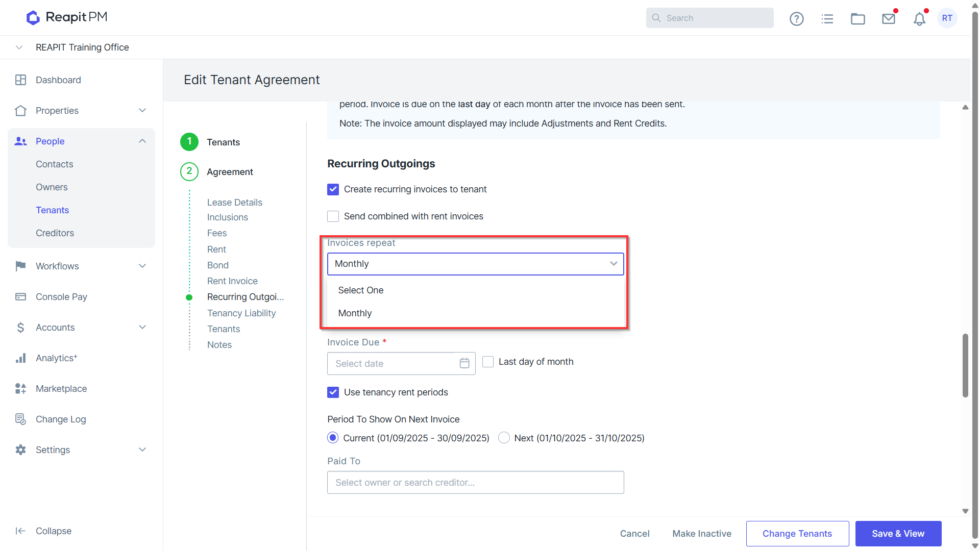Click the Save & View button
The width and height of the screenshot is (980, 551).
click(x=898, y=534)
